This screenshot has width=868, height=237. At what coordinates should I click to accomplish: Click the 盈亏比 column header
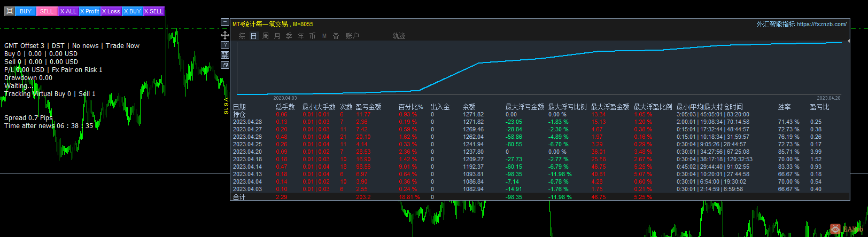point(820,107)
